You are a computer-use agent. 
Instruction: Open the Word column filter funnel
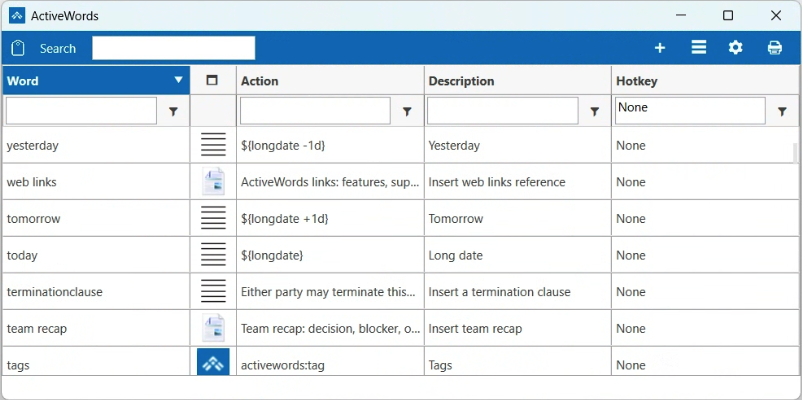[x=173, y=112]
